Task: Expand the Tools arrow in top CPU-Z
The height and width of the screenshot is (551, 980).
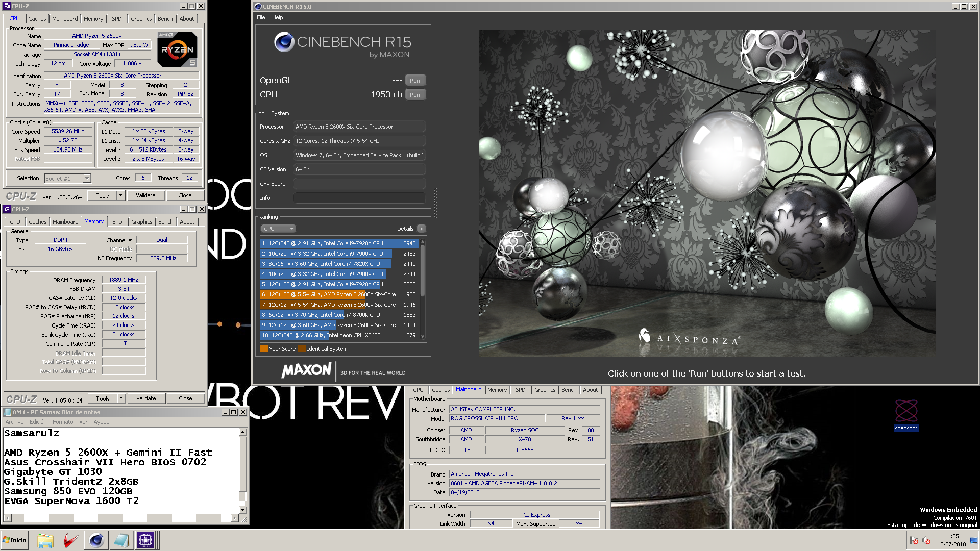Action: 121,195
